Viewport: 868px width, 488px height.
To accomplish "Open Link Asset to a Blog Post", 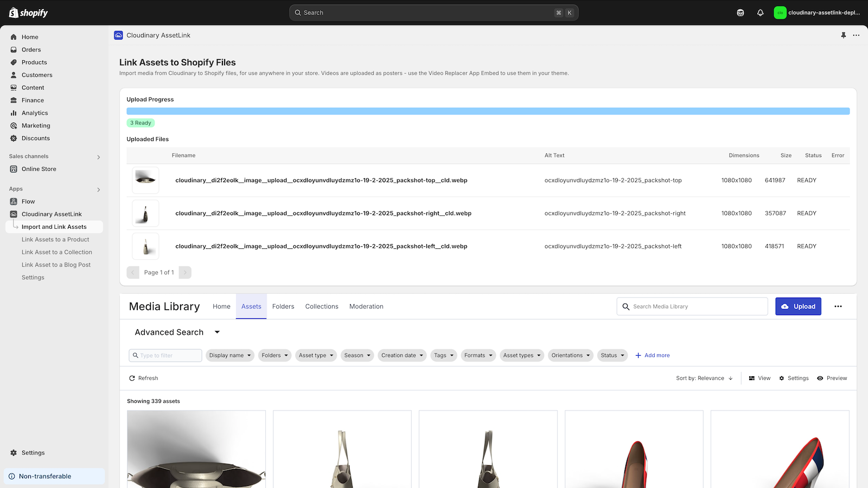I will coord(56,265).
